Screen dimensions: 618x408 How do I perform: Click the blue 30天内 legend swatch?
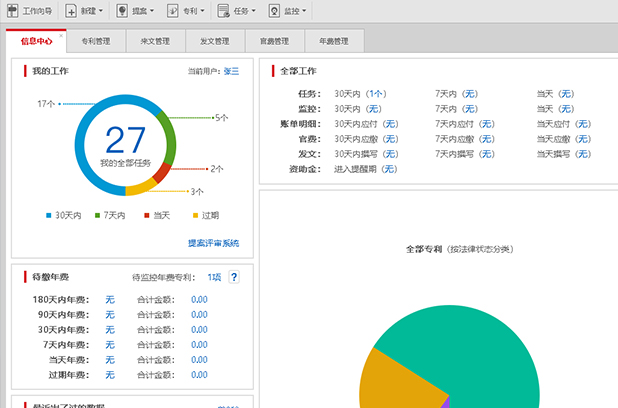pos(48,215)
